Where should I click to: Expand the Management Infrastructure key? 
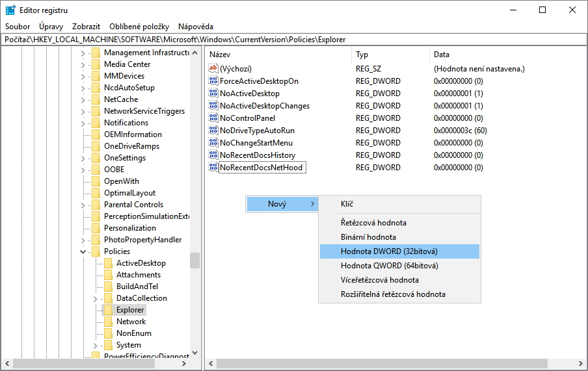[x=83, y=53]
